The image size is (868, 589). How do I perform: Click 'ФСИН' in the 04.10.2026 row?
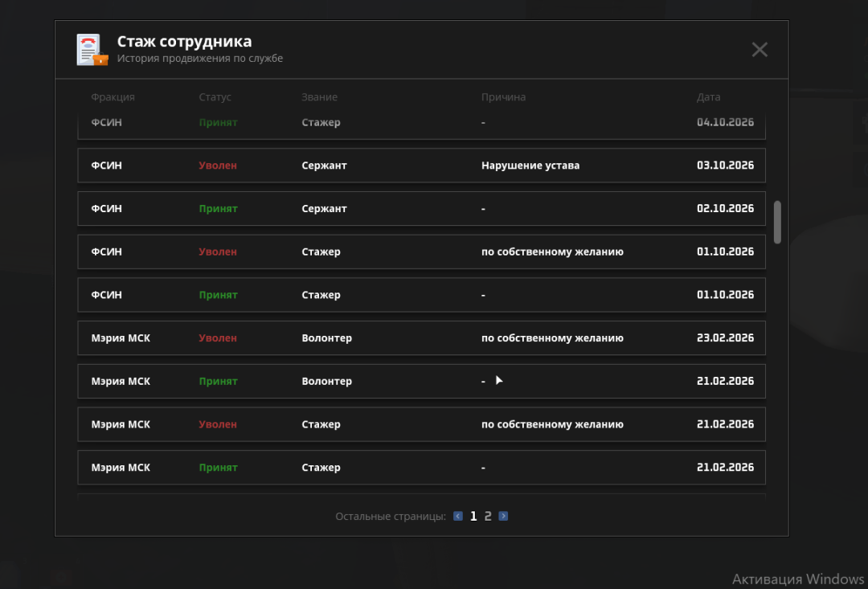[x=107, y=122]
